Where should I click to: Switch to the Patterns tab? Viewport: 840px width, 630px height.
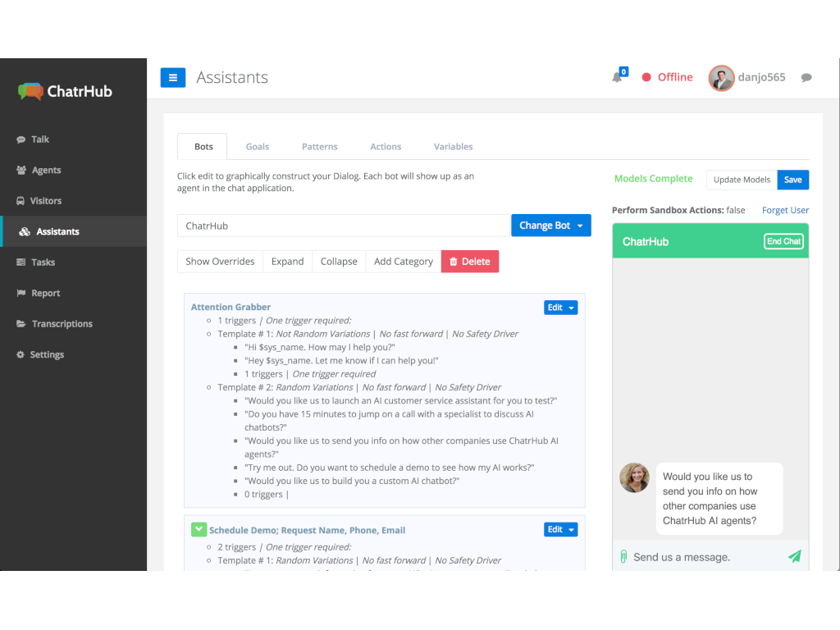[319, 147]
